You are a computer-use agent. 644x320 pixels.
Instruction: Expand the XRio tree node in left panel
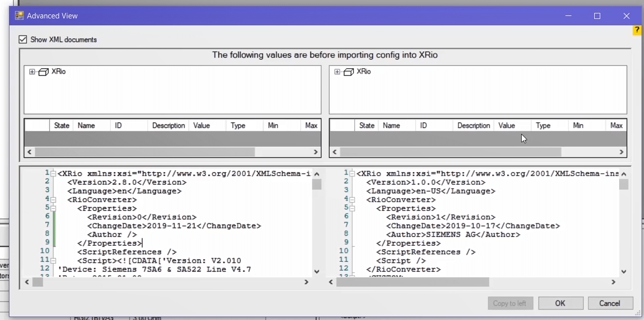point(32,72)
